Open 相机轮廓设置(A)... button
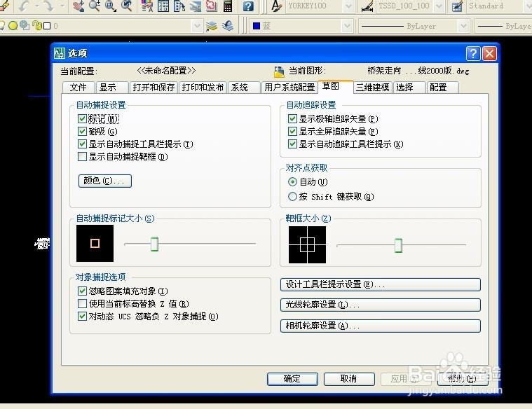This screenshot has height=409, width=532. point(381,326)
